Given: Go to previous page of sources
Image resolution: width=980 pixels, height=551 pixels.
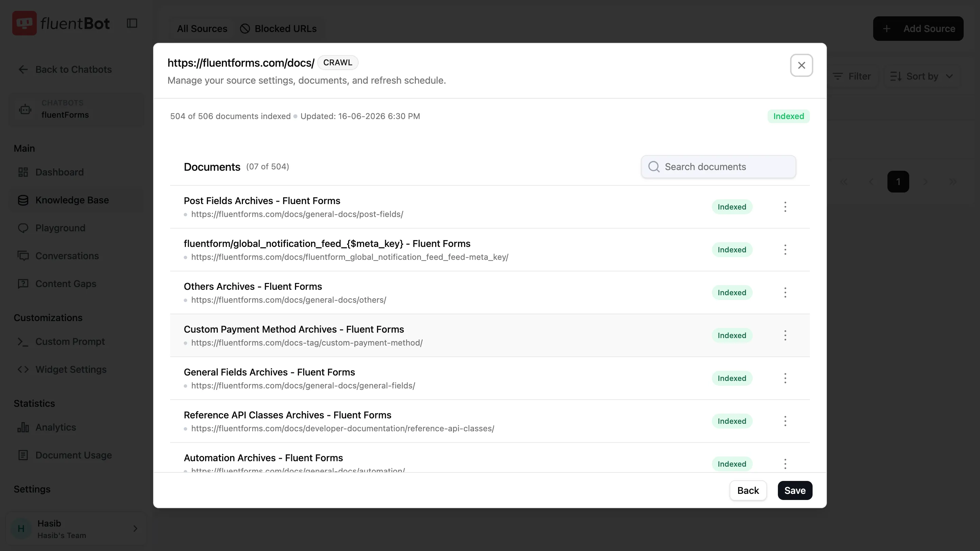Looking at the screenshot, I should tap(871, 182).
